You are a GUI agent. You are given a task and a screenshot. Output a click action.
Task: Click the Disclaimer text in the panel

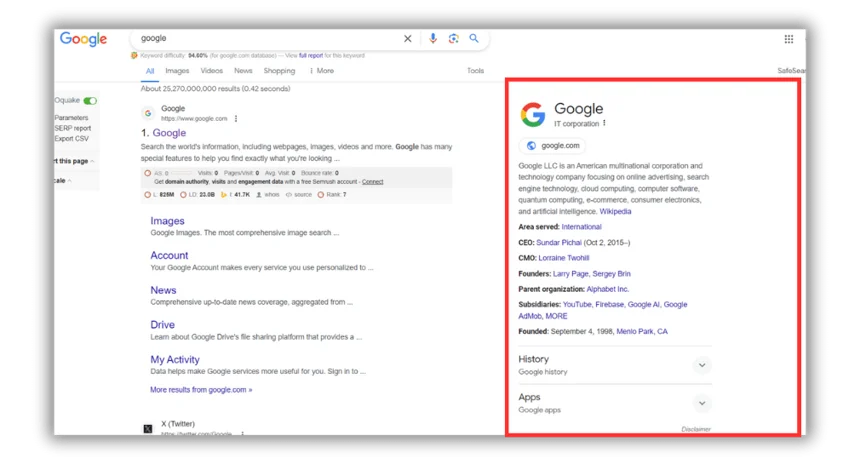(696, 429)
